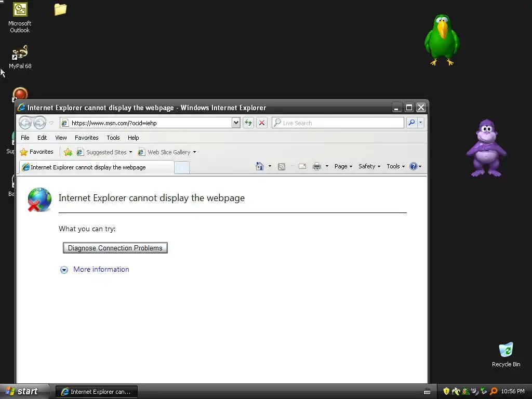Open Web Slice Gallery
532x399 pixels.
point(164,152)
